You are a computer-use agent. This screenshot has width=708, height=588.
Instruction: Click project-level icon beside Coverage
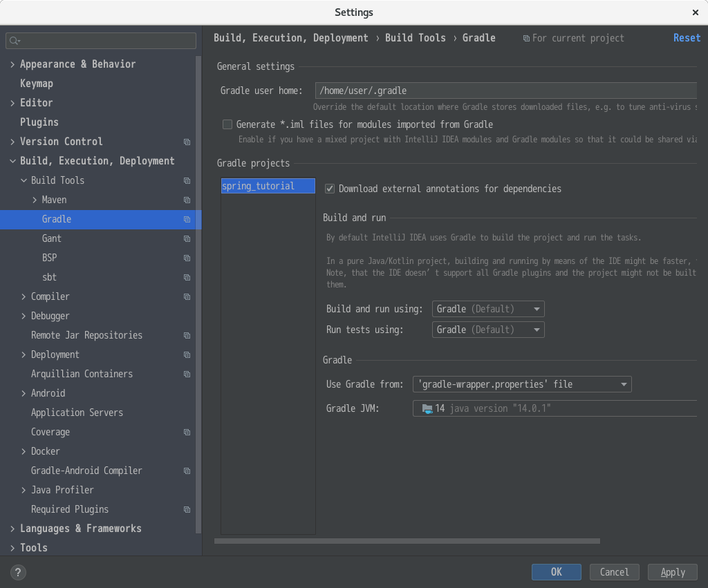(x=187, y=433)
